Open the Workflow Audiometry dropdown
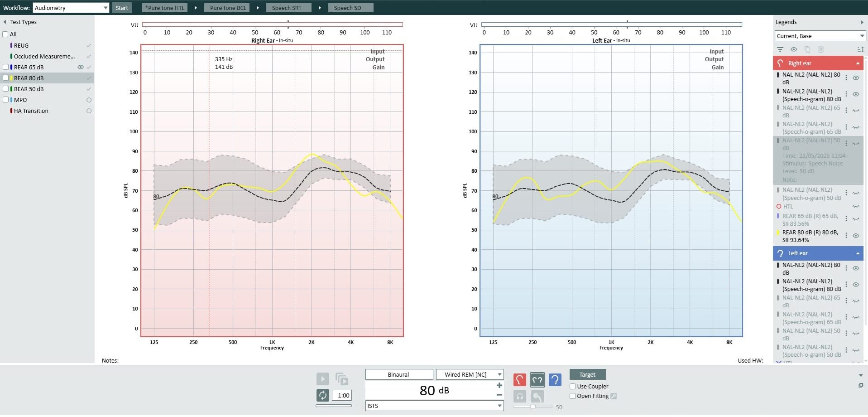 105,8
